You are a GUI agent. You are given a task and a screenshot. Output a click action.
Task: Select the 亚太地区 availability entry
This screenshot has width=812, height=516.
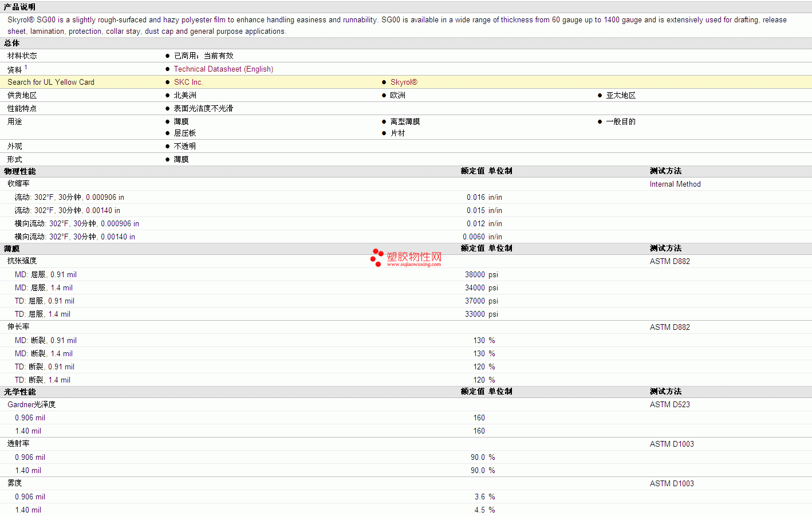point(621,95)
